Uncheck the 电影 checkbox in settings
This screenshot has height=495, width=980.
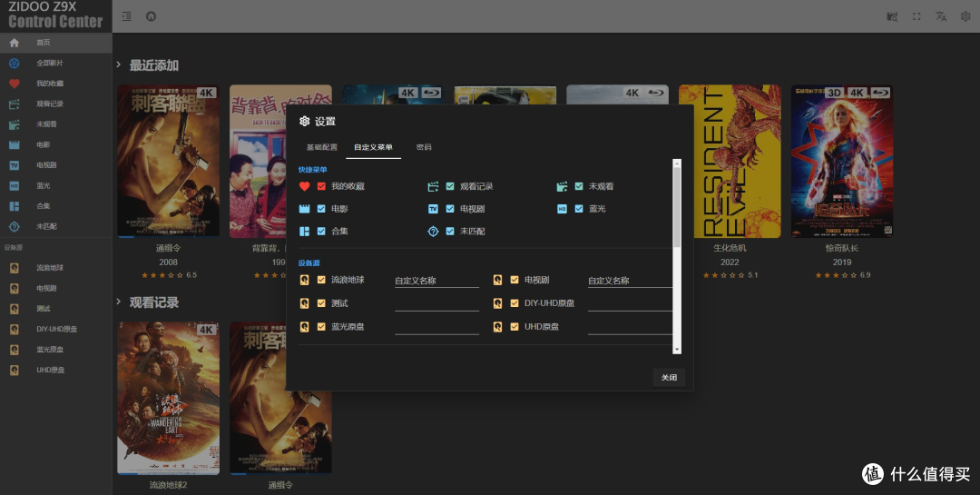click(321, 209)
